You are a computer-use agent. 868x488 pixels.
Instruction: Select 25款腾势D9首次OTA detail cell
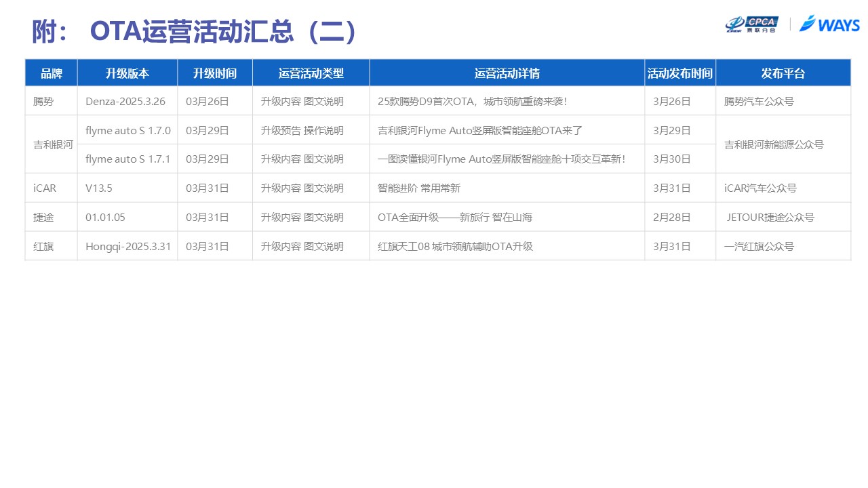507,101
